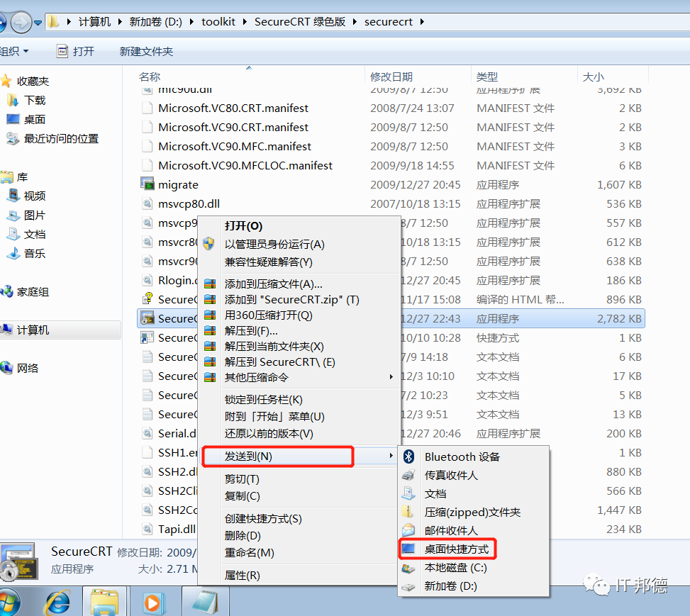This screenshot has height=616, width=690.
Task: Expand the address bar history dropdown arrow
Action: click(38, 22)
